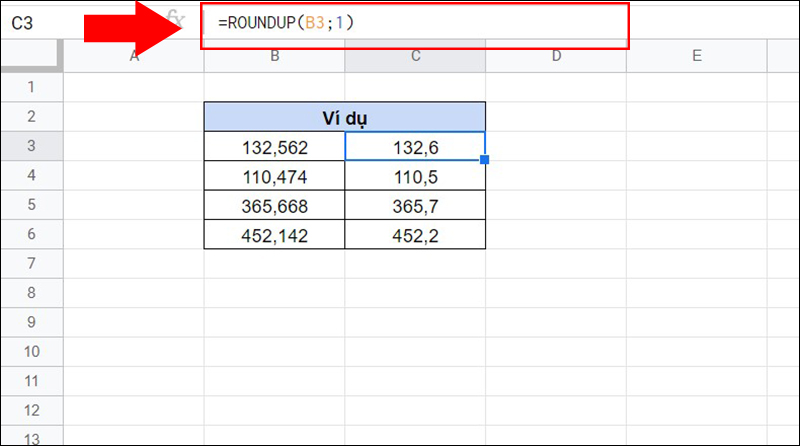Select column C header

[415, 56]
